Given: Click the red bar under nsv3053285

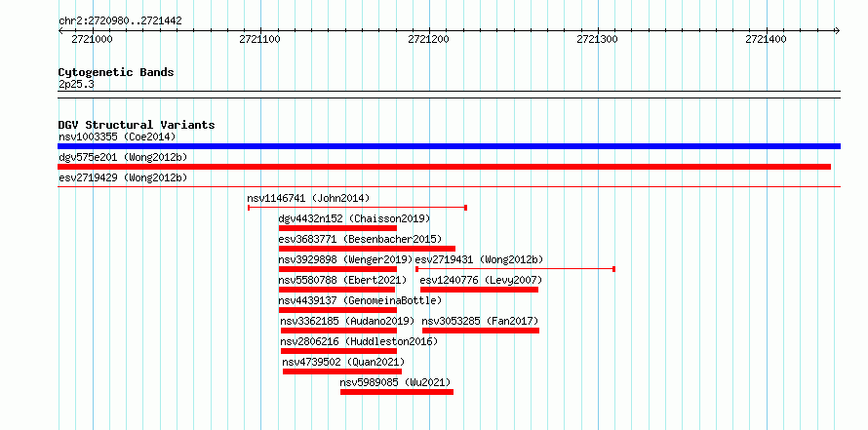Looking at the screenshot, I should click(x=481, y=331).
